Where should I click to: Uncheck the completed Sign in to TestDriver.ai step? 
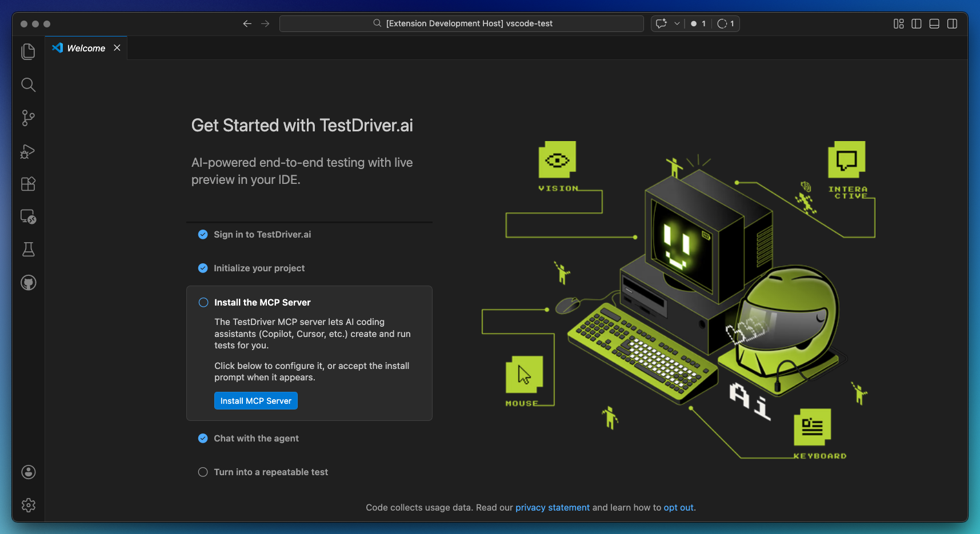tap(203, 234)
